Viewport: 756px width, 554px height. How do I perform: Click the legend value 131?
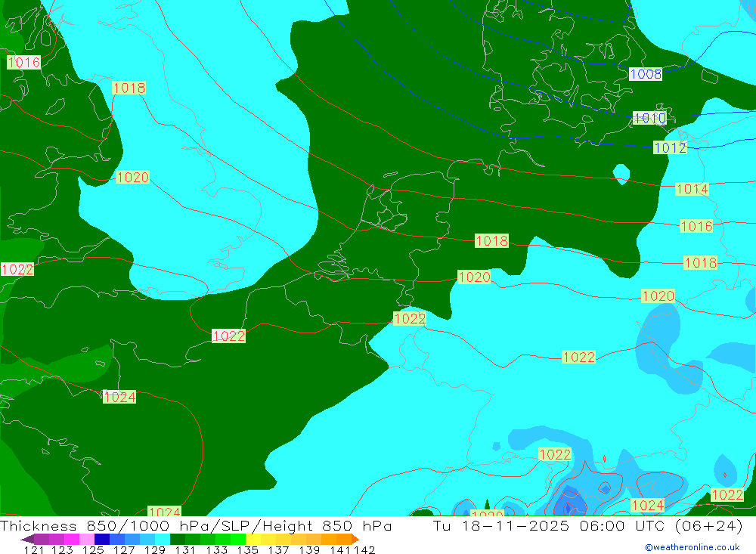coord(185,550)
